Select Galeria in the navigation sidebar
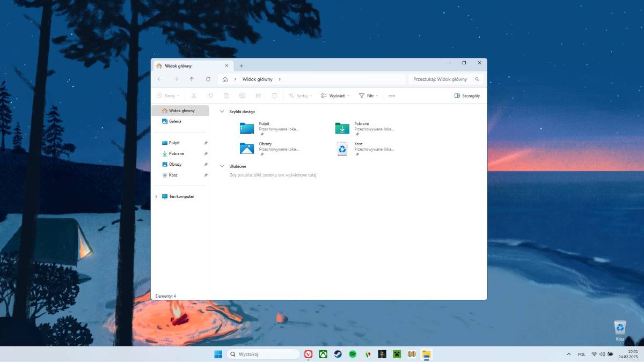The width and height of the screenshot is (644, 362). pyautogui.click(x=174, y=121)
